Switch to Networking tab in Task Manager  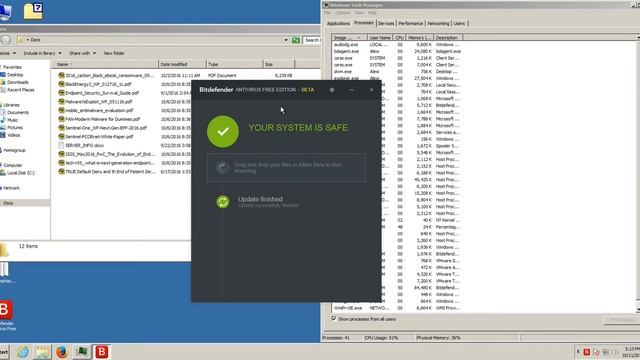438,24
